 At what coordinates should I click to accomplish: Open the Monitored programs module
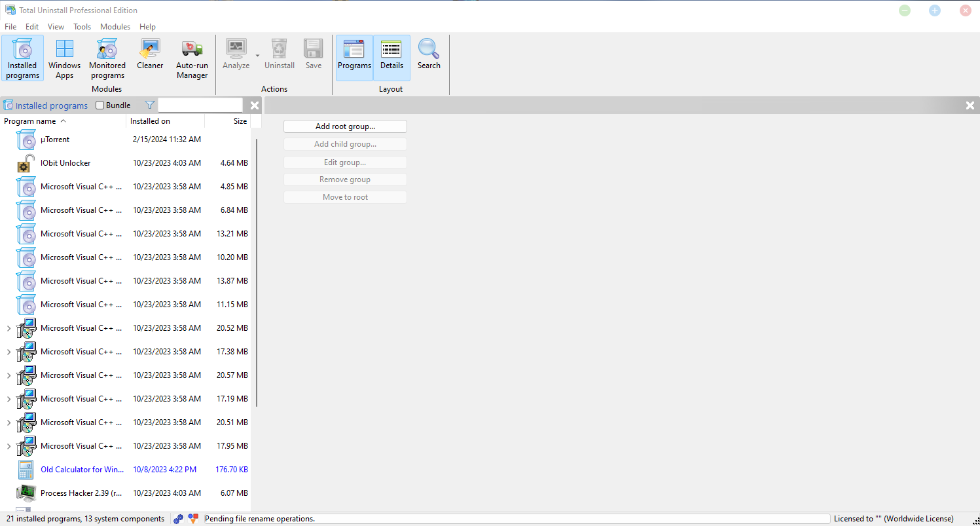pos(107,58)
